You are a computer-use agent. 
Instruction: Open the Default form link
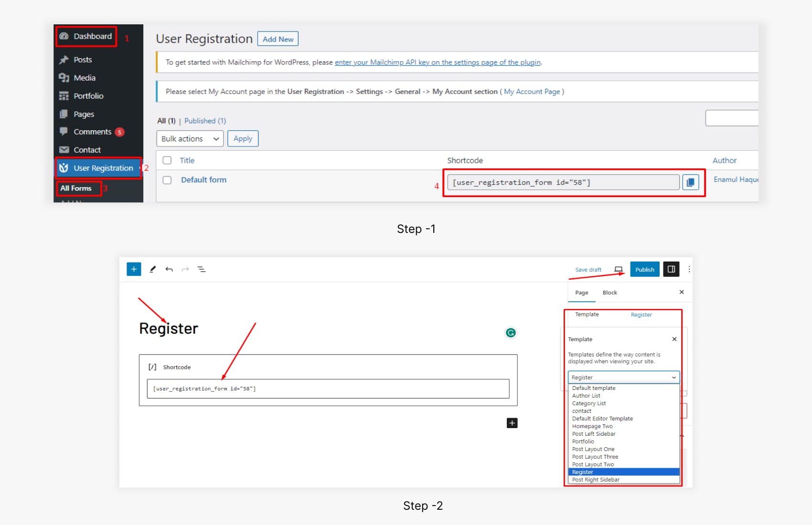click(204, 180)
